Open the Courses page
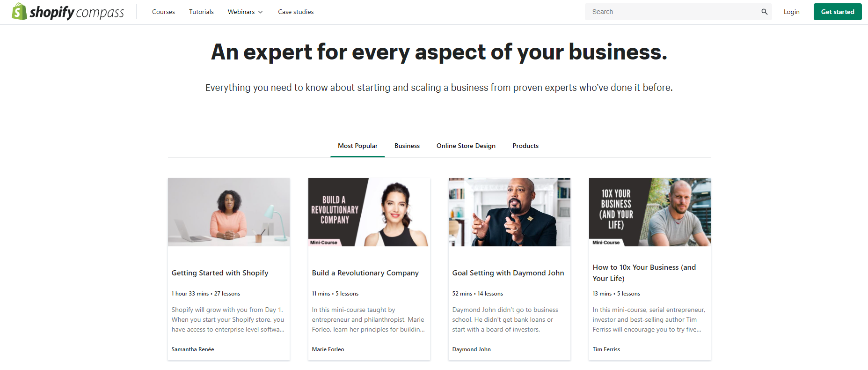Viewport: 868px width, 370px height. pos(163,12)
